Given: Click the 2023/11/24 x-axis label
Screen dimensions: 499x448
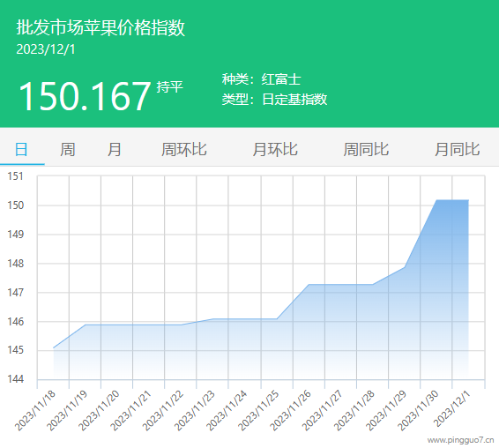Looking at the screenshot, I should [227, 410].
